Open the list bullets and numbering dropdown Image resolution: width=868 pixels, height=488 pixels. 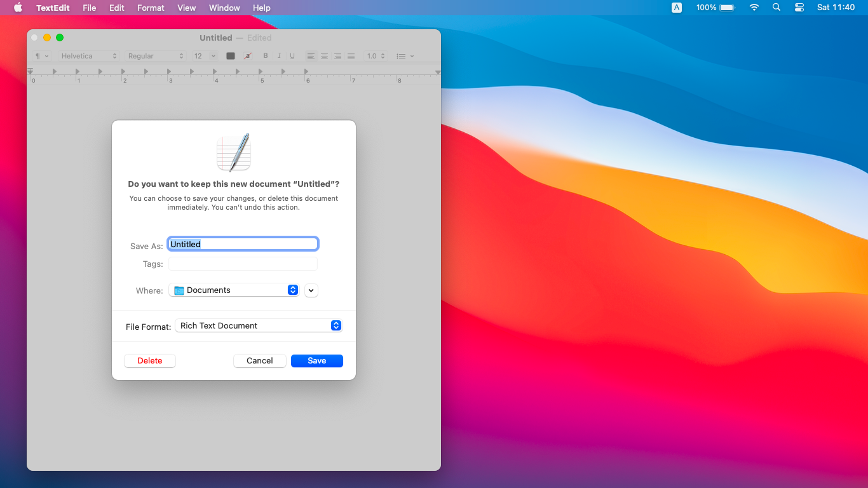[405, 56]
